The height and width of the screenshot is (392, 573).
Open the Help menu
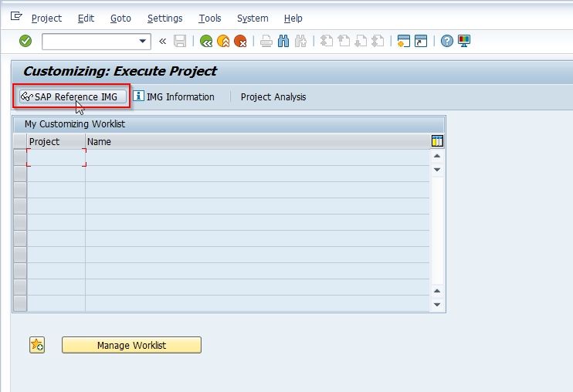pos(293,19)
